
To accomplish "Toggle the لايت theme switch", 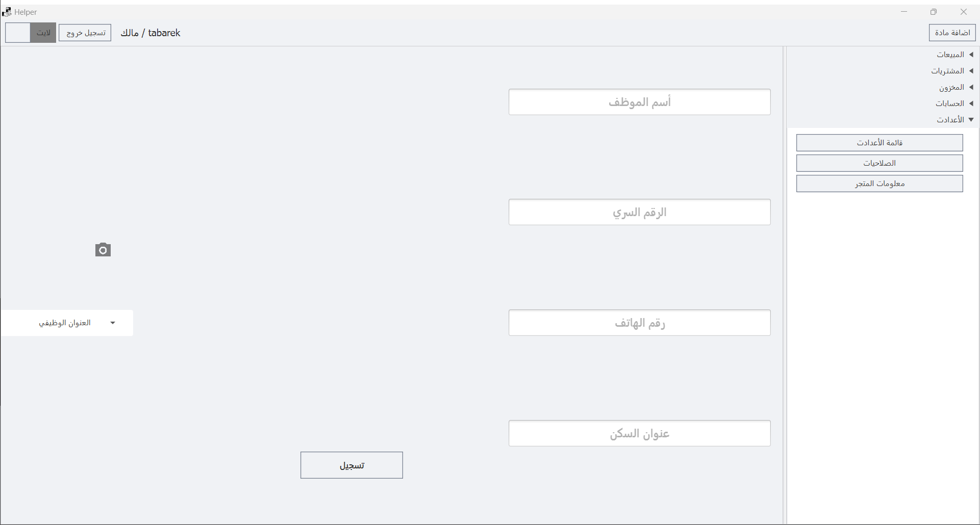I will 31,33.
